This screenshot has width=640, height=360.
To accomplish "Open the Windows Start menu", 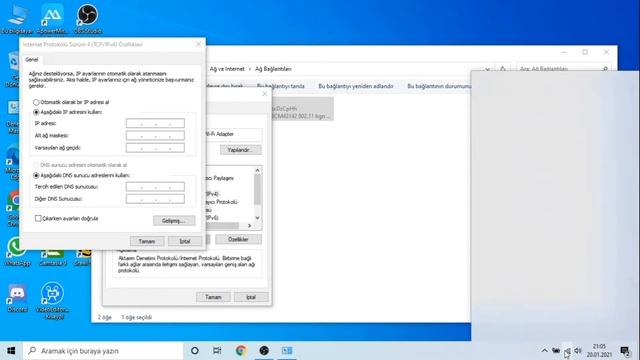I will pos(11,351).
